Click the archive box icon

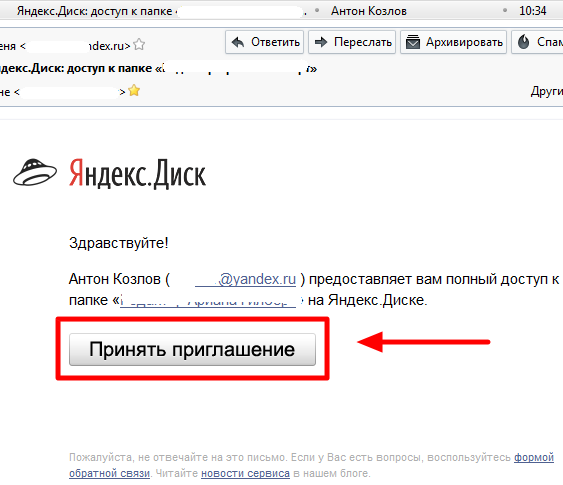pos(413,42)
